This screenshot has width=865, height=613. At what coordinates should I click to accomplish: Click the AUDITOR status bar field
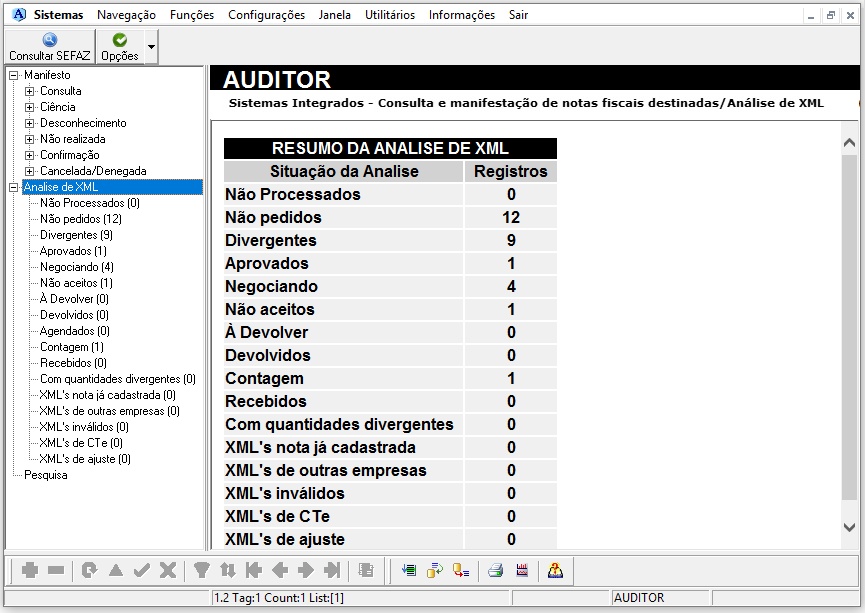[x=661, y=598]
